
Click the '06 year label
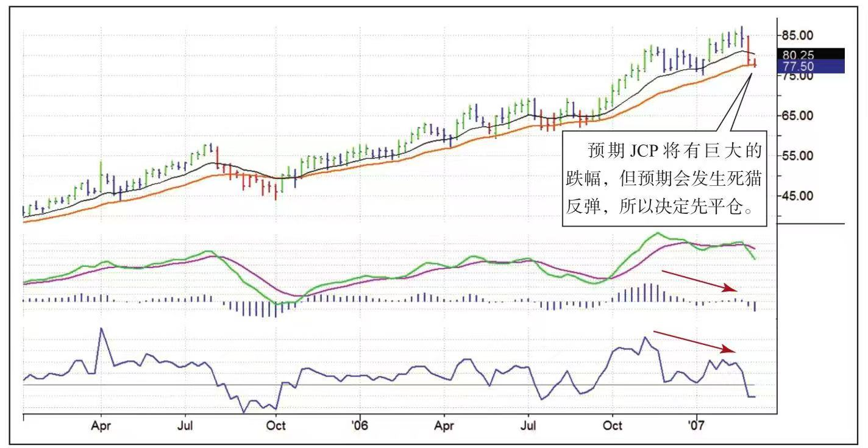pyautogui.click(x=360, y=425)
